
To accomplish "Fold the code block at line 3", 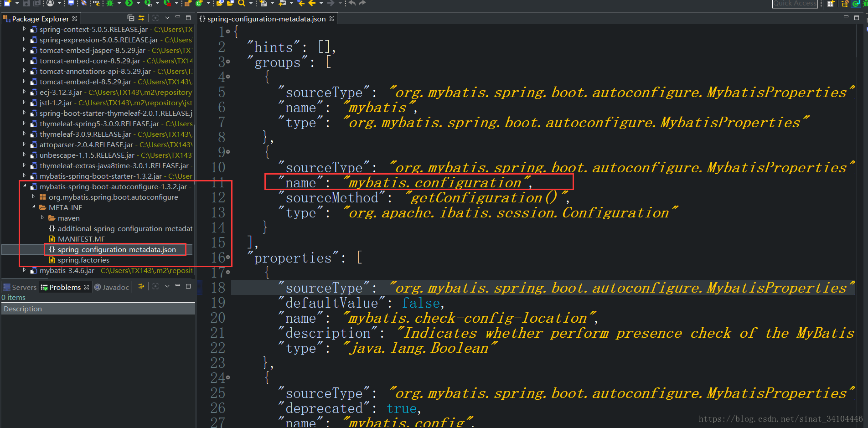I will [228, 62].
